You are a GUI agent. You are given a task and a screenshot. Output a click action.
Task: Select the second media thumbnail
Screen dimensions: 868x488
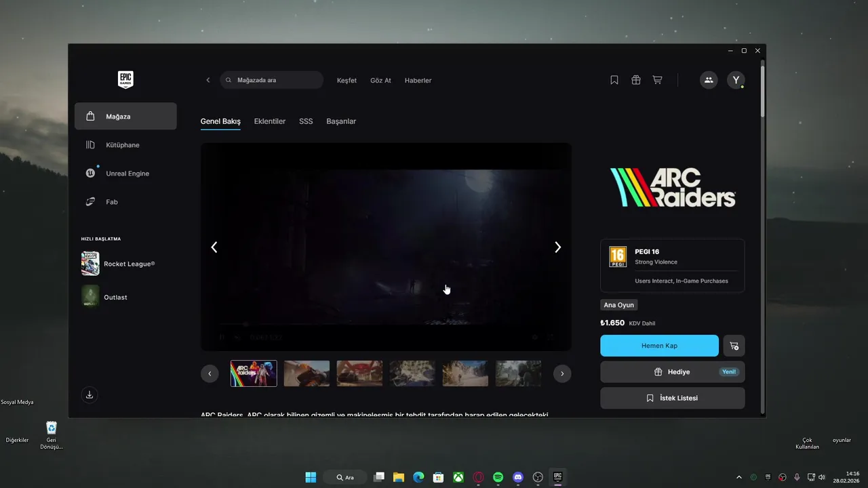pyautogui.click(x=307, y=373)
